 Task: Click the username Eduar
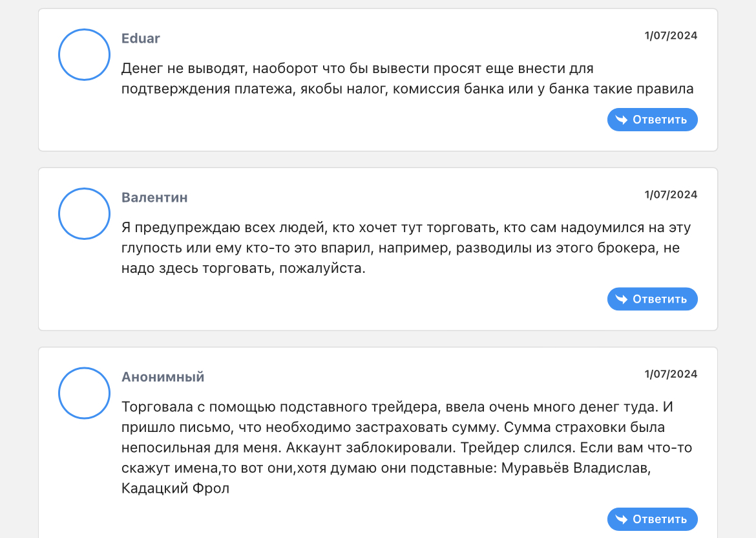coord(141,38)
